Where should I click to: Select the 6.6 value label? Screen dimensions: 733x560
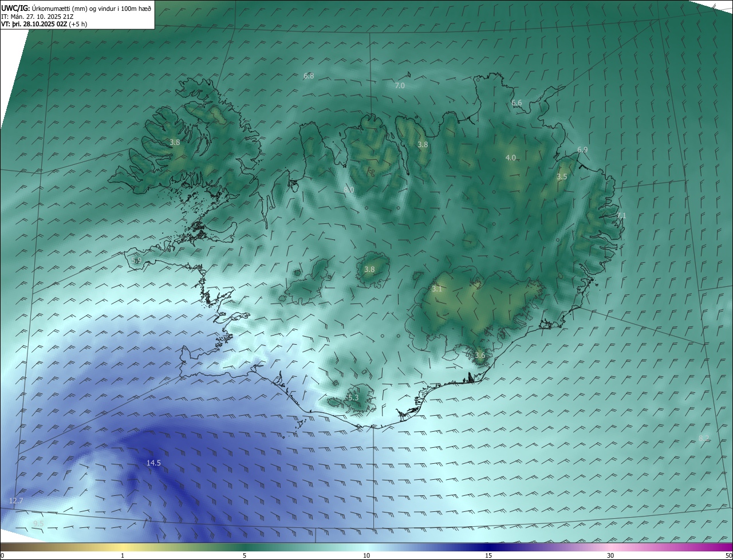(x=517, y=102)
